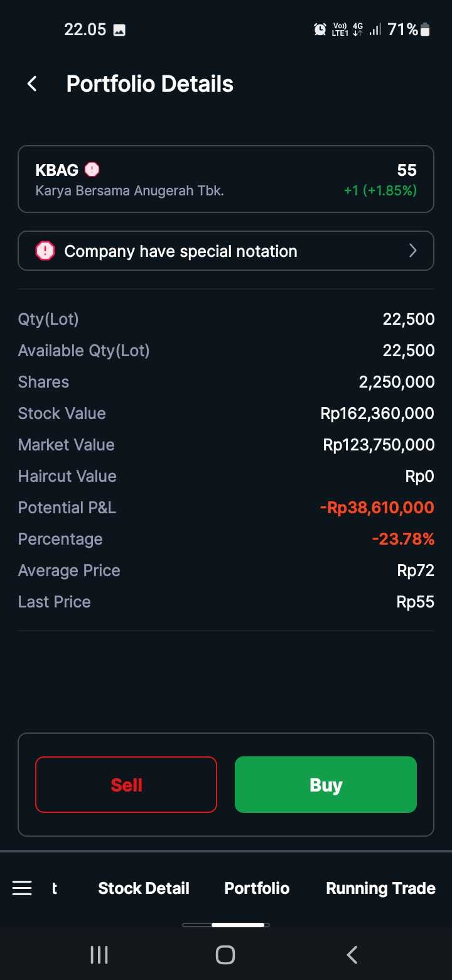Switch to the Running Trade tab
The height and width of the screenshot is (980, 452).
(x=380, y=888)
